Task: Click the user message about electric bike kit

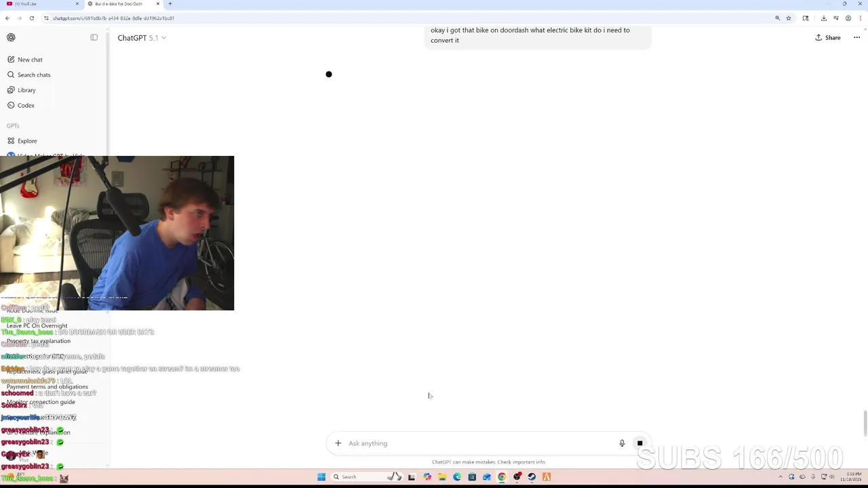Action: (537, 35)
